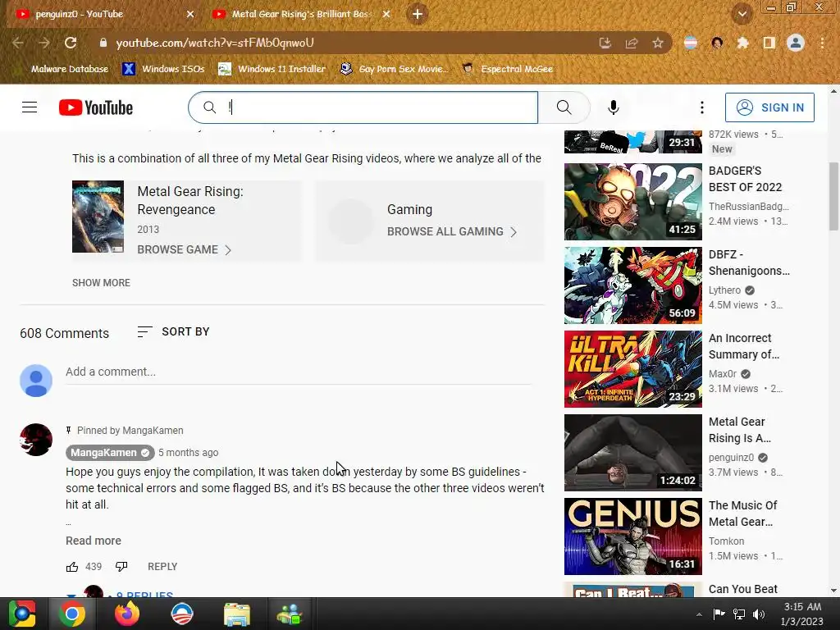This screenshot has height=630, width=840.
Task: Bookmark this page with star icon
Action: (658, 43)
